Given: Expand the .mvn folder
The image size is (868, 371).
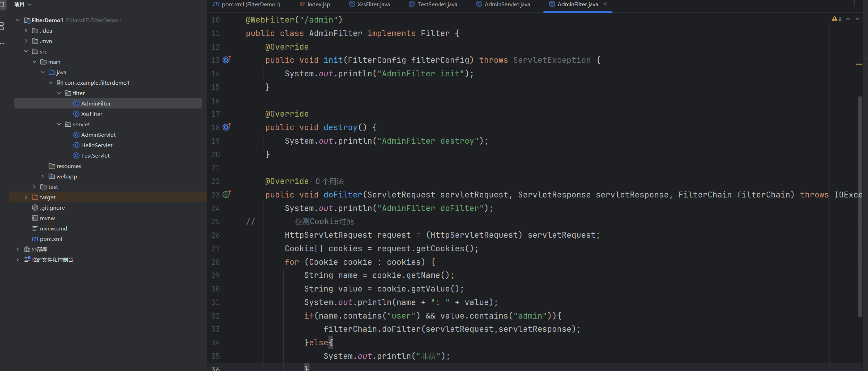Looking at the screenshot, I should pos(26,41).
